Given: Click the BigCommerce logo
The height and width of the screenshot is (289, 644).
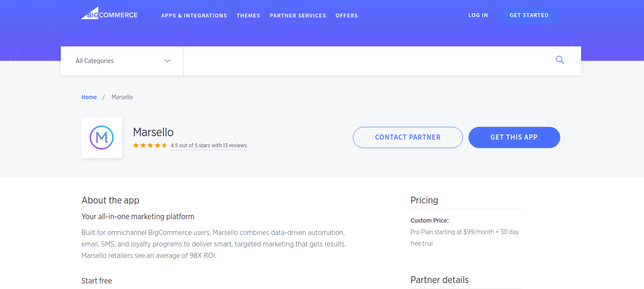Looking at the screenshot, I should 109,13.
